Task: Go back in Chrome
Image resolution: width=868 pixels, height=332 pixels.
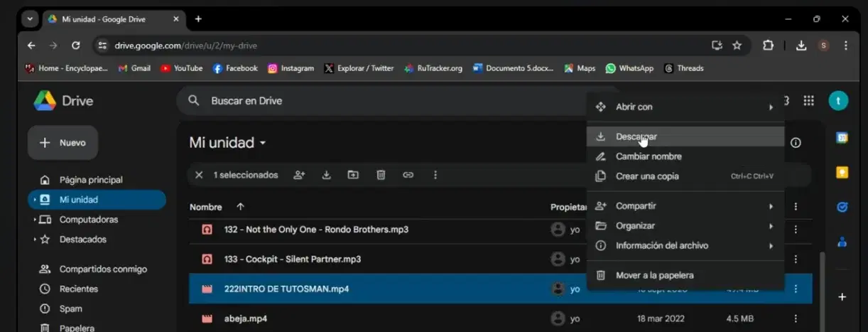Action: (31, 45)
